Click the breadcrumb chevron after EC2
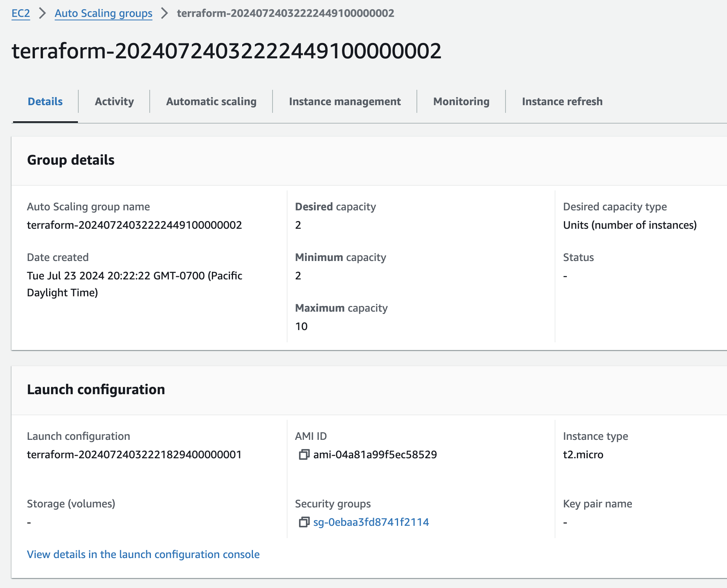The height and width of the screenshot is (588, 727). click(43, 13)
